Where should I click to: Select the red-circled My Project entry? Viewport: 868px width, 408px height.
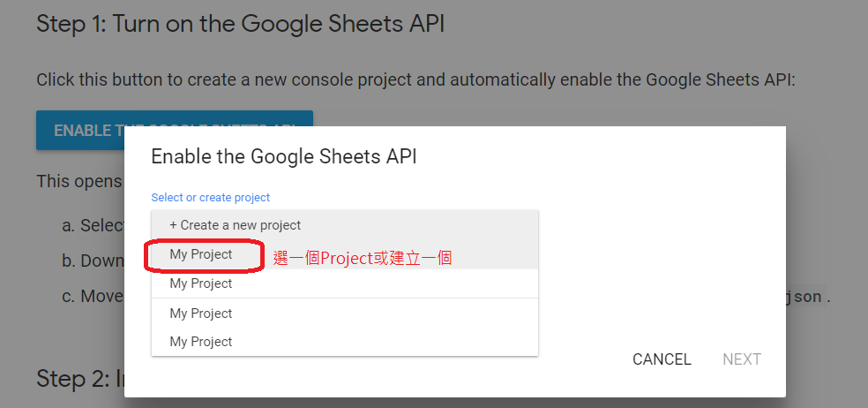tap(201, 254)
